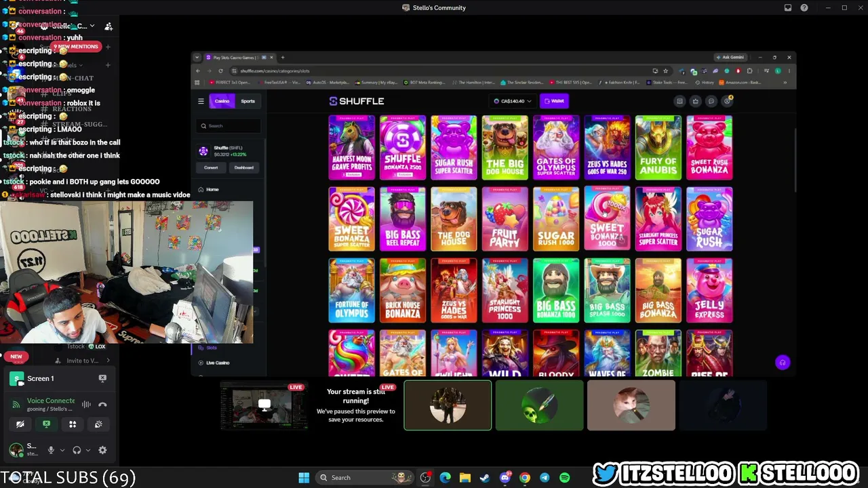Image resolution: width=868 pixels, height=488 pixels.
Task: Go back in the browser
Action: click(198, 70)
